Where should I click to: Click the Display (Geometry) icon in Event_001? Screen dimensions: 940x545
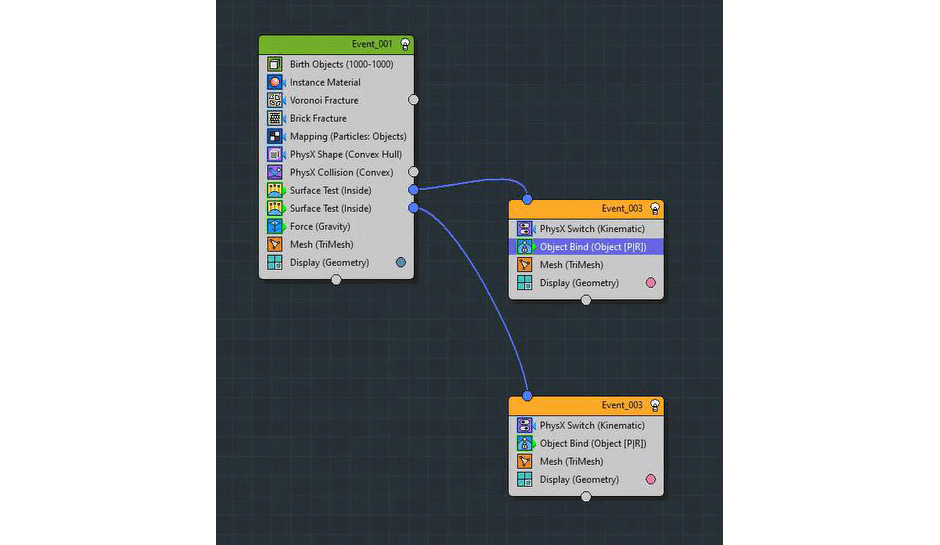[x=275, y=262]
